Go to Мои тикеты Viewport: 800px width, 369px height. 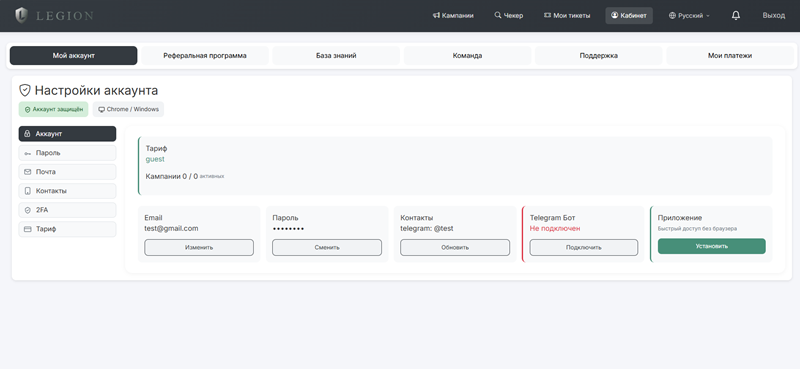567,16
